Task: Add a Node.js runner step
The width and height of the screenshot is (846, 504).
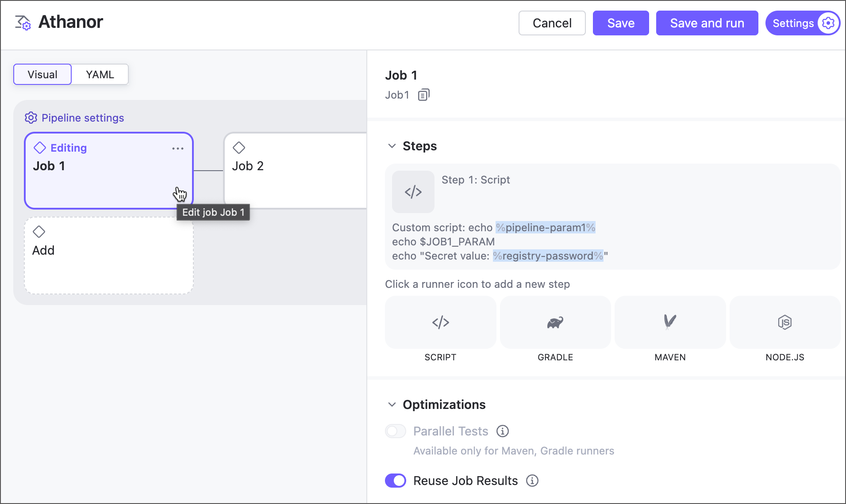Action: coord(784,322)
